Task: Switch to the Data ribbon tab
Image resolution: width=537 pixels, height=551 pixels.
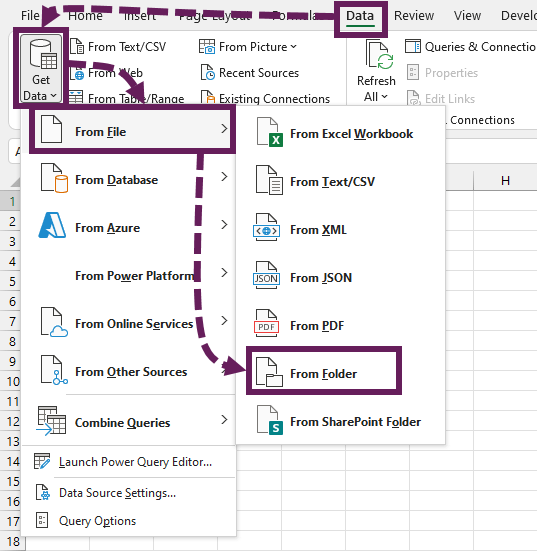Action: pos(360,16)
